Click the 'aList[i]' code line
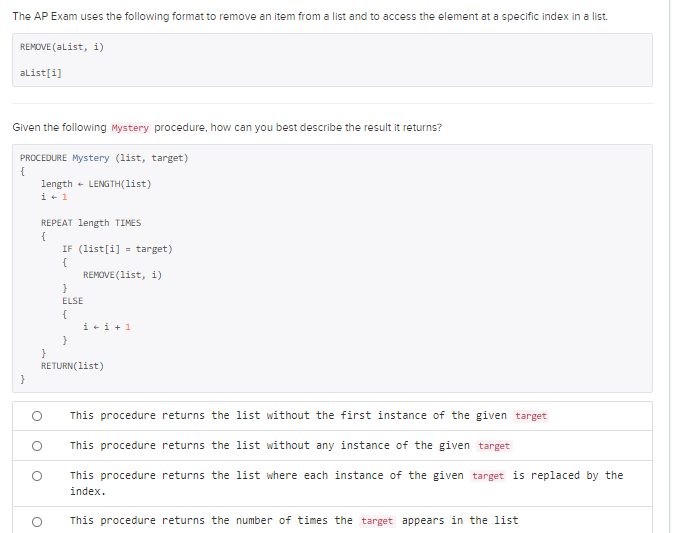Viewport: 675px width, 533px height. tap(41, 73)
